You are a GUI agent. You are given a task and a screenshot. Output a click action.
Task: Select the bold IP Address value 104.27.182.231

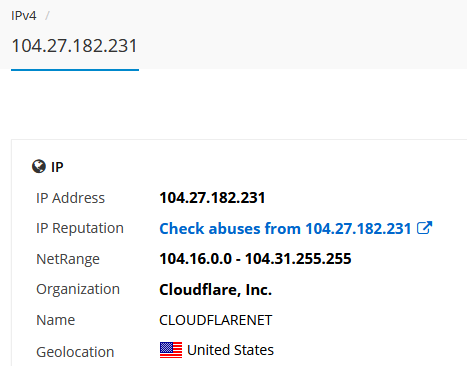(212, 198)
